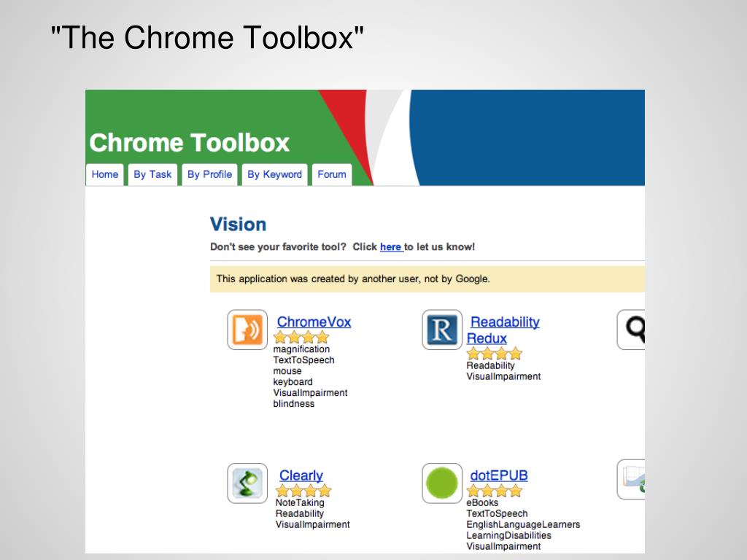Click 'Readability' tag under Readability Redux

pyautogui.click(x=490, y=365)
